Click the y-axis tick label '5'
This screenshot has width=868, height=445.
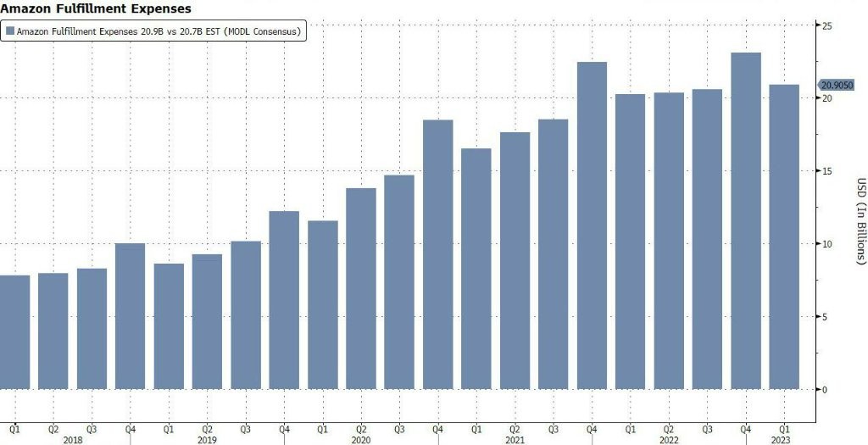[x=824, y=317]
